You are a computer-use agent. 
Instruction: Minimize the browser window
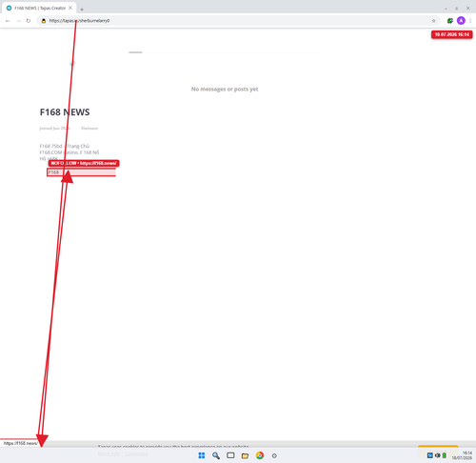(x=446, y=9)
